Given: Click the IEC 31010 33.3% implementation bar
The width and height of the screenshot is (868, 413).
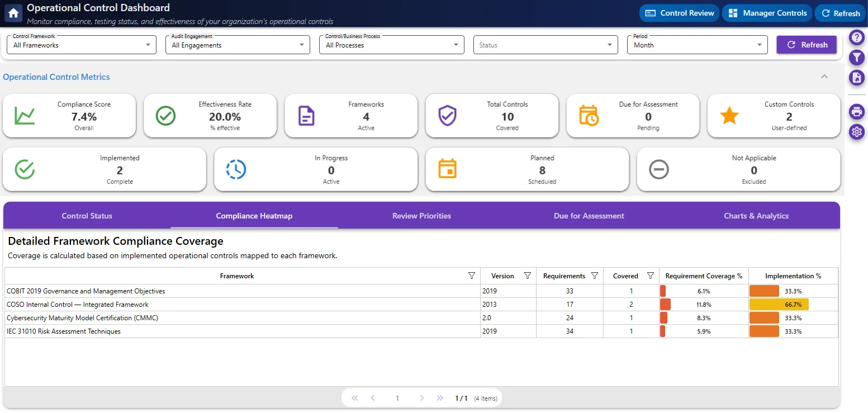Looking at the screenshot, I should click(764, 331).
